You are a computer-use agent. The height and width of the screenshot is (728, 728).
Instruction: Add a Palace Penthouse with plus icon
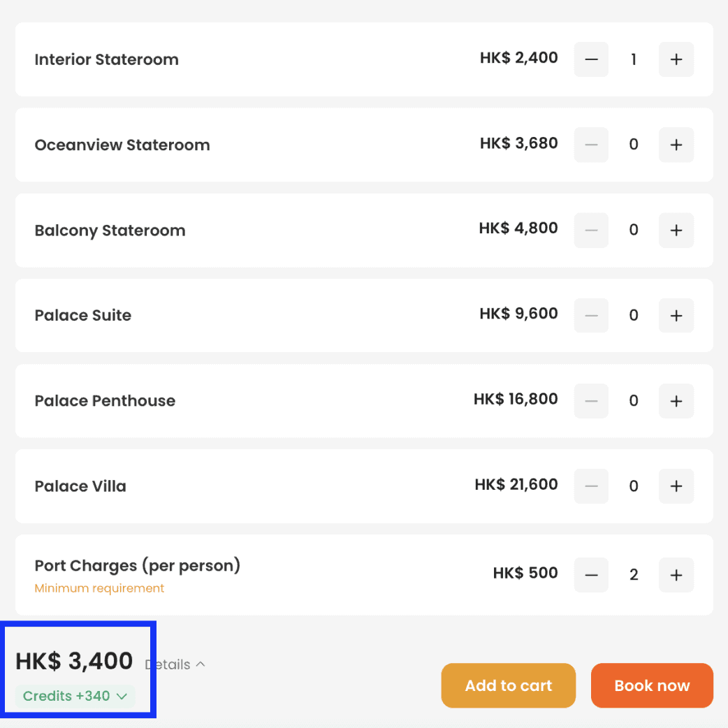coord(676,400)
